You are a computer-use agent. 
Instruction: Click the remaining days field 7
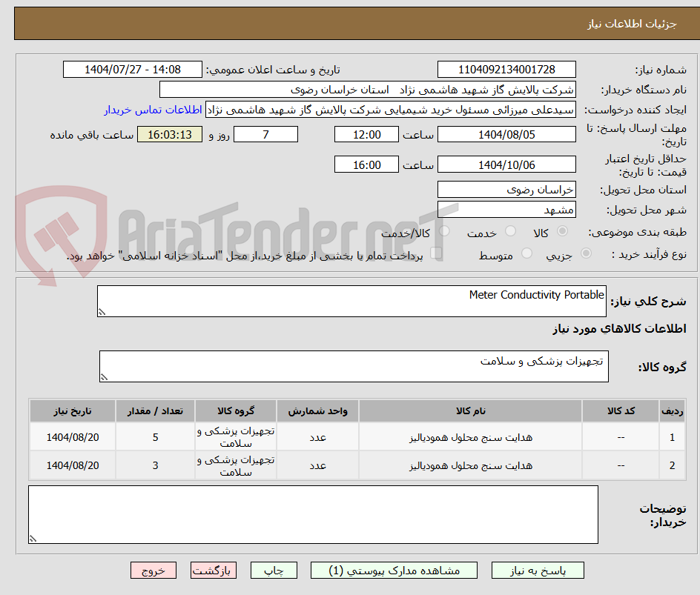(265, 134)
